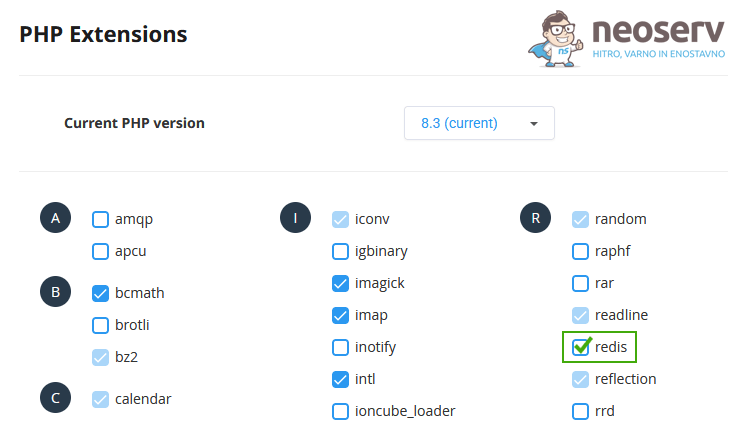Uncheck the imagick extension

coord(340,283)
